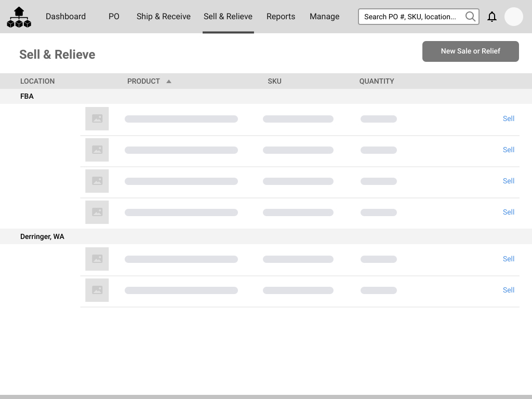The height and width of the screenshot is (399, 532).
Task: Navigate to the PO tab
Action: pos(114,17)
